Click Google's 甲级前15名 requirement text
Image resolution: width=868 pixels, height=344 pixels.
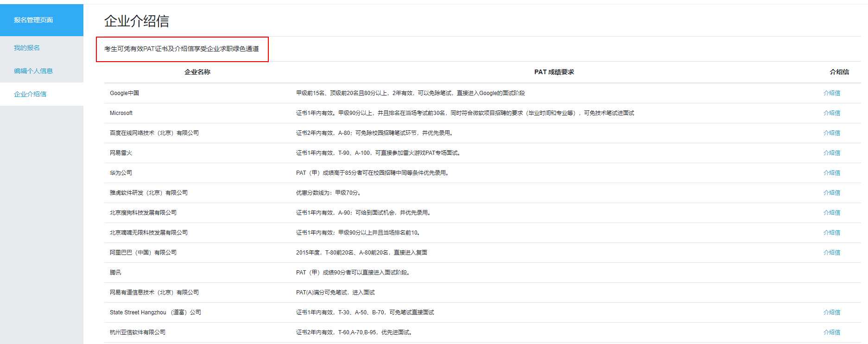coord(411,93)
